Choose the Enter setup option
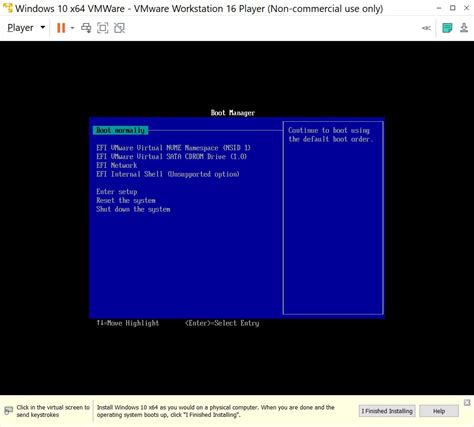Viewport: 474px width, 427px height. [x=117, y=192]
